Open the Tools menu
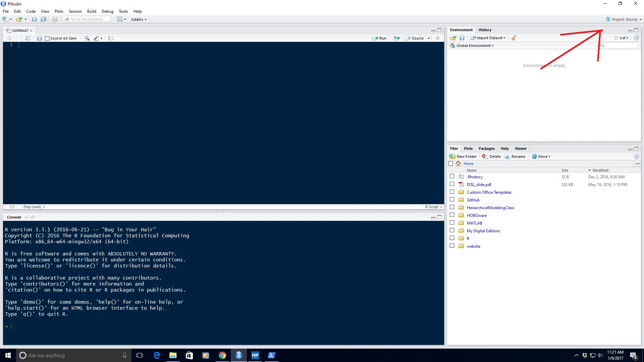 [123, 11]
